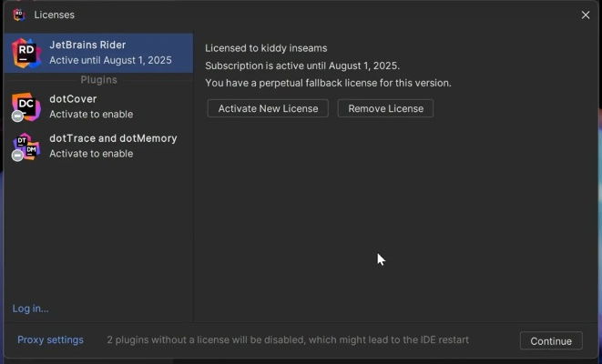The width and height of the screenshot is (602, 364).
Task: Click the Rider logo in the title bar
Action: pos(19,15)
